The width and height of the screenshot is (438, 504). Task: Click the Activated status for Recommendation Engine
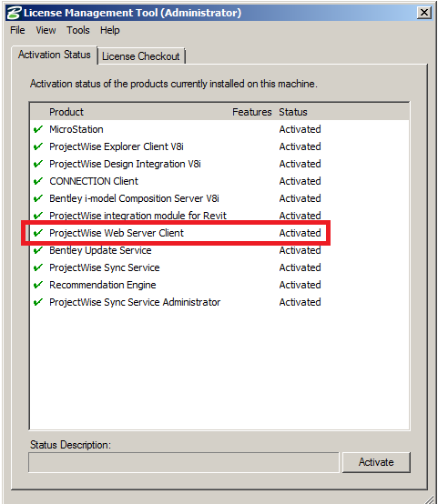click(x=300, y=285)
